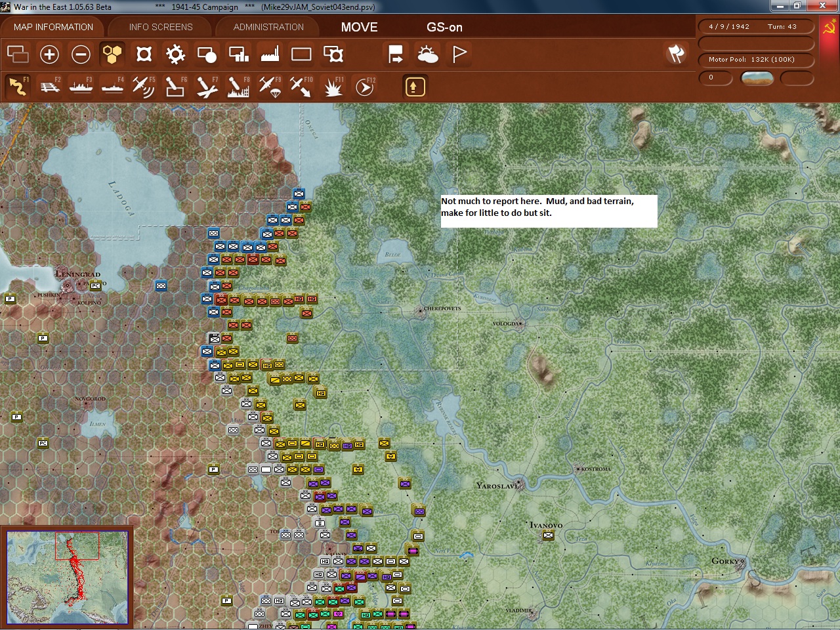Click the F12 circled arrow icon

[x=364, y=86]
